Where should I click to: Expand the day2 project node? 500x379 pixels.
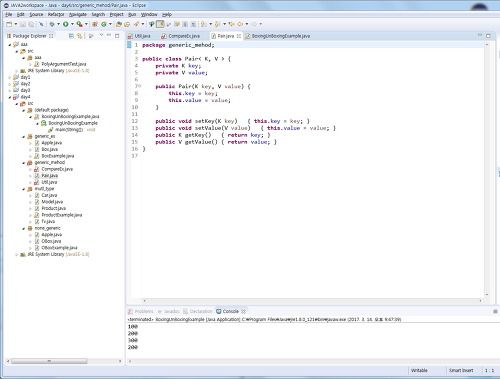(10, 84)
